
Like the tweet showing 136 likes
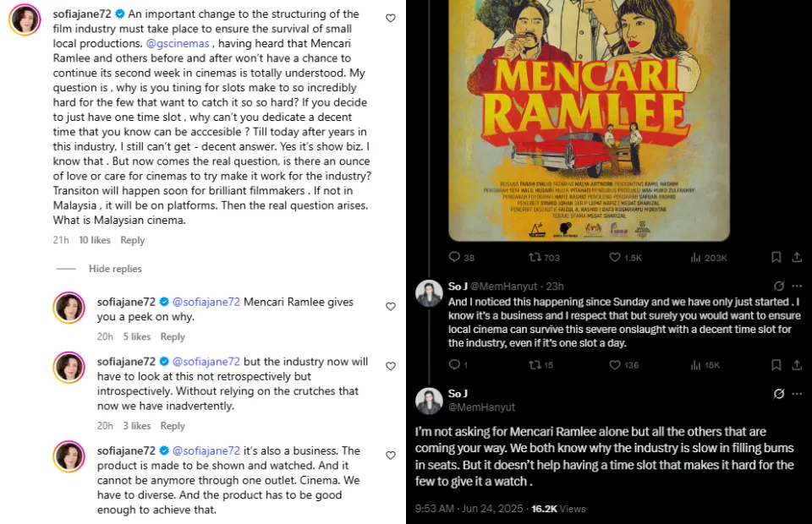(623, 364)
